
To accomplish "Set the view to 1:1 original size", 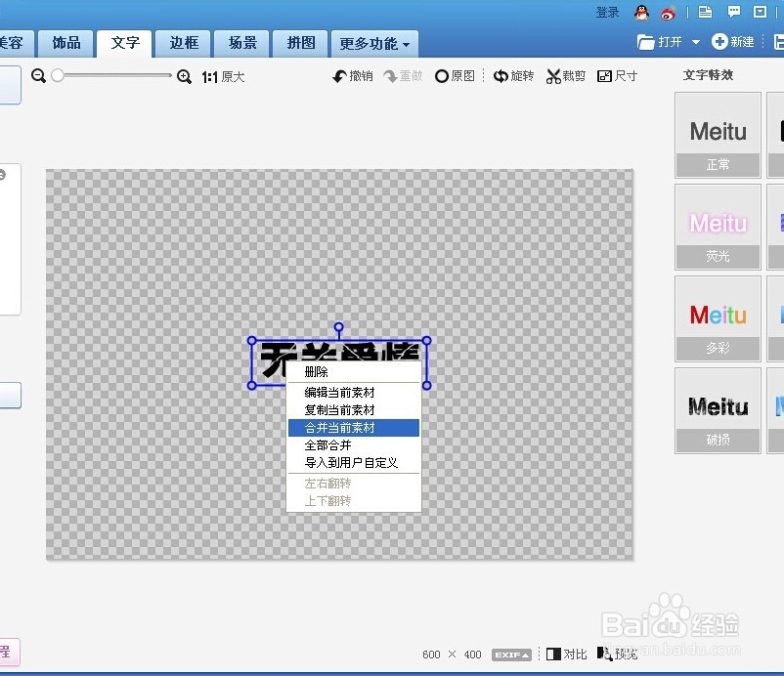I will (223, 76).
